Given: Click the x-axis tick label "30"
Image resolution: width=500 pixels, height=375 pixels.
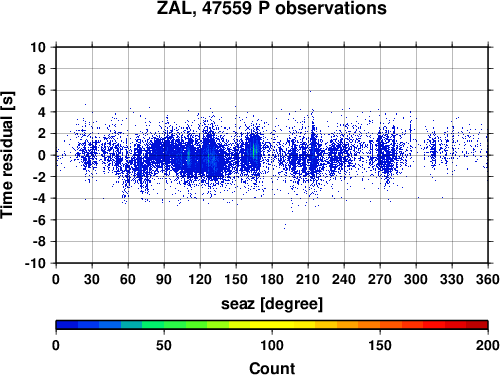Looking at the screenshot, I should pos(92,279).
